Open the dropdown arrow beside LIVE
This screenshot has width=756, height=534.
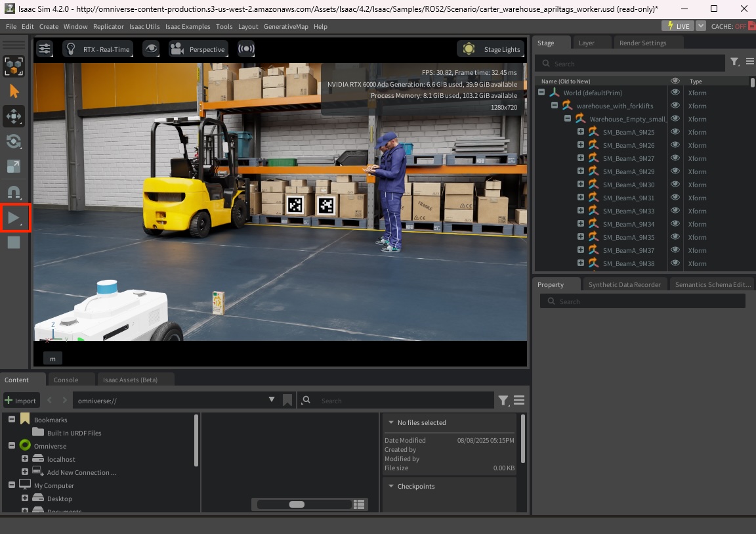(701, 26)
